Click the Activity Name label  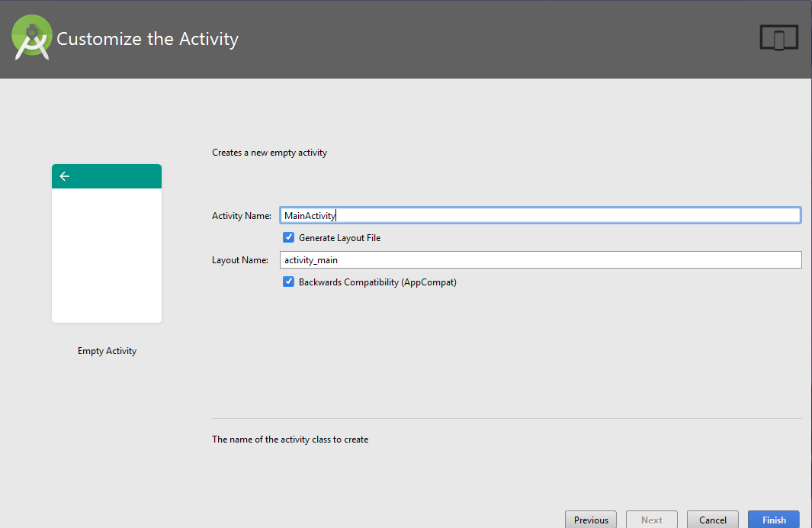pos(242,216)
